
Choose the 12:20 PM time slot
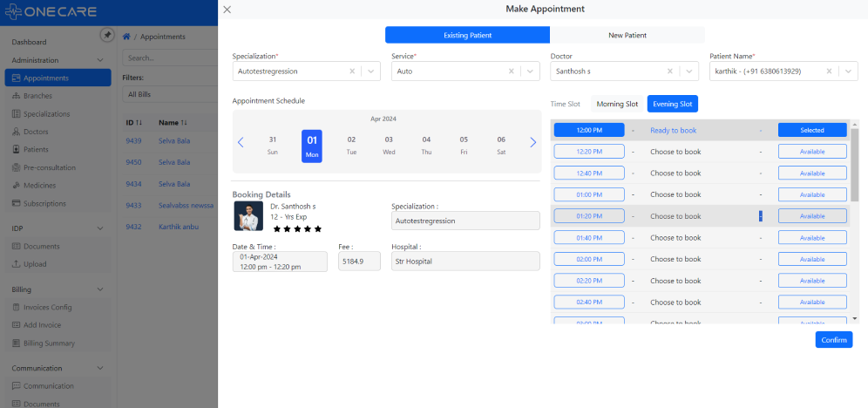tap(589, 152)
